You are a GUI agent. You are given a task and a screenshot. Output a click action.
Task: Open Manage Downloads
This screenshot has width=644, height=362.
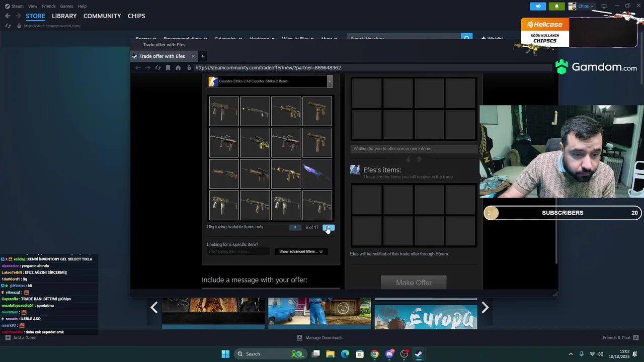point(319,338)
